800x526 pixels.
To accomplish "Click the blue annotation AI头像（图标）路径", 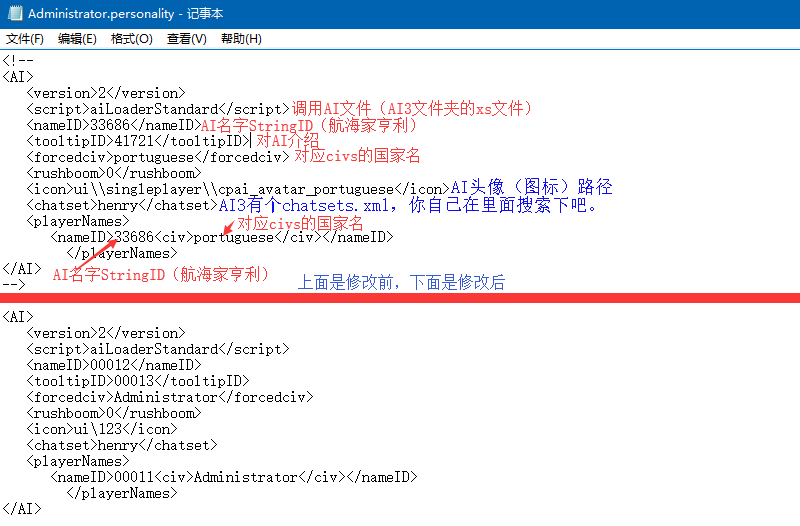I will 531,187.
